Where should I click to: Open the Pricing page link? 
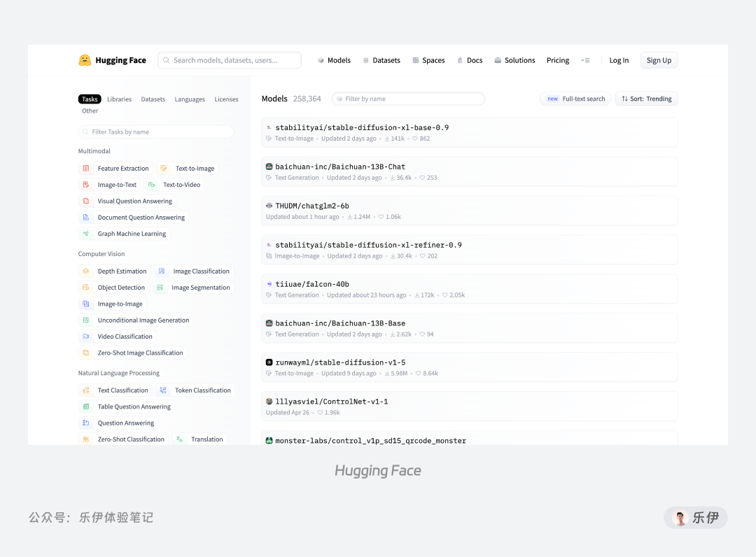click(558, 60)
